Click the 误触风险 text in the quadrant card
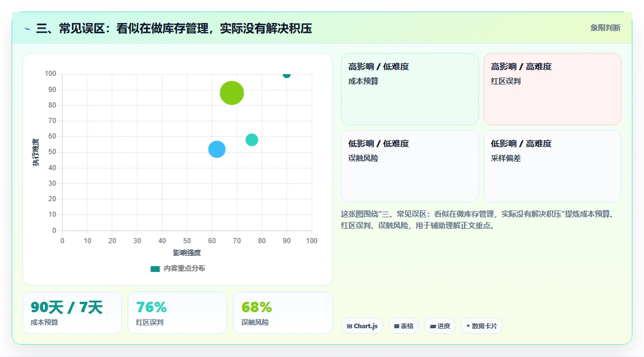Viewport: 644px width, 357px height. tap(363, 158)
